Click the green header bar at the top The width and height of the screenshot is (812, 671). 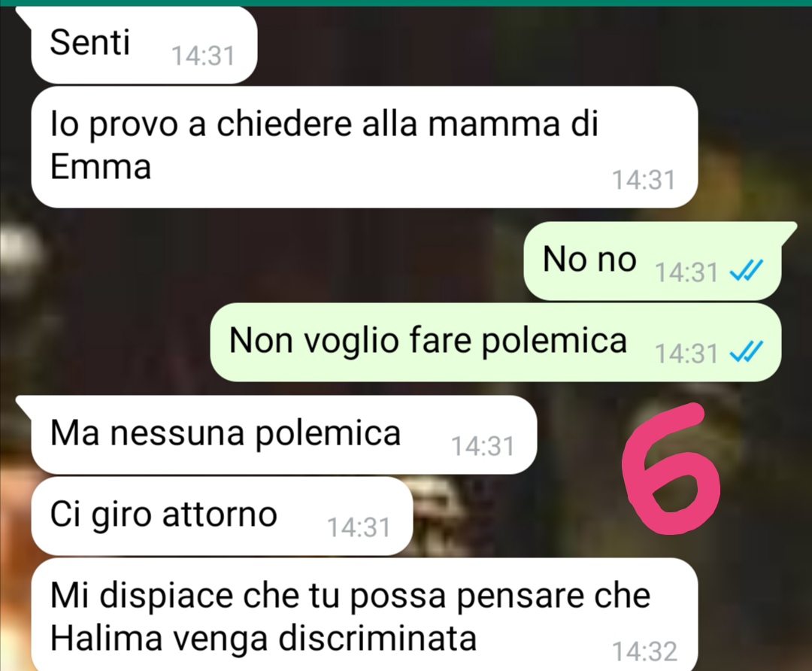pos(406,2)
